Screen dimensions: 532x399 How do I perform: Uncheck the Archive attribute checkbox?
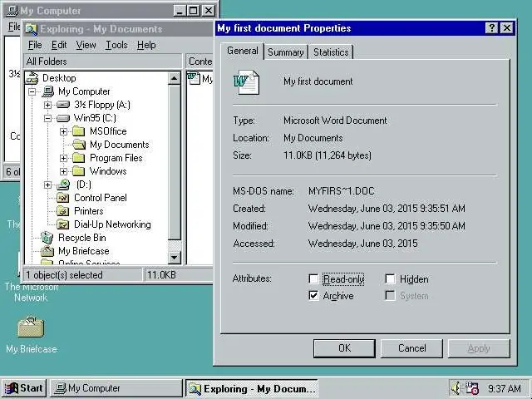[x=313, y=296]
